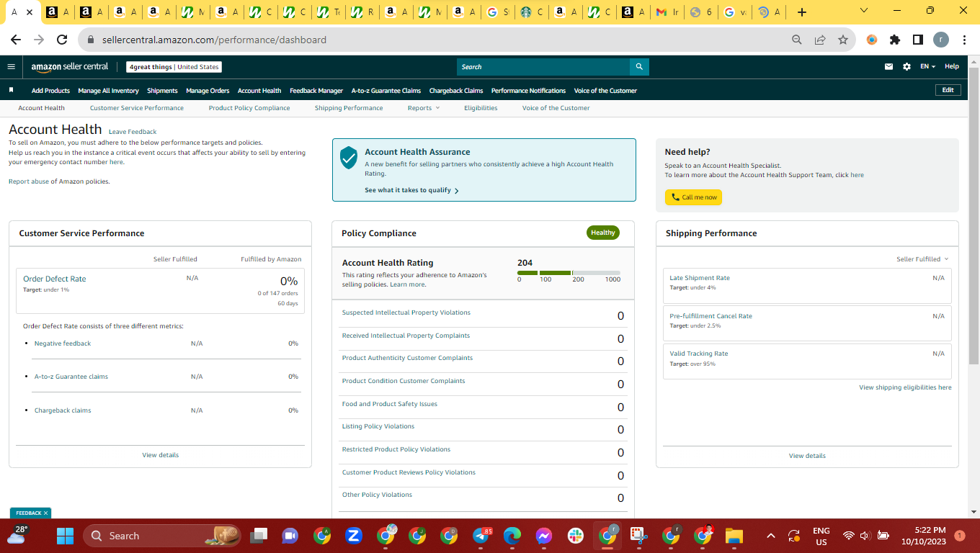980x553 pixels.
Task: Open the Windows Start menu
Action: (x=66, y=536)
